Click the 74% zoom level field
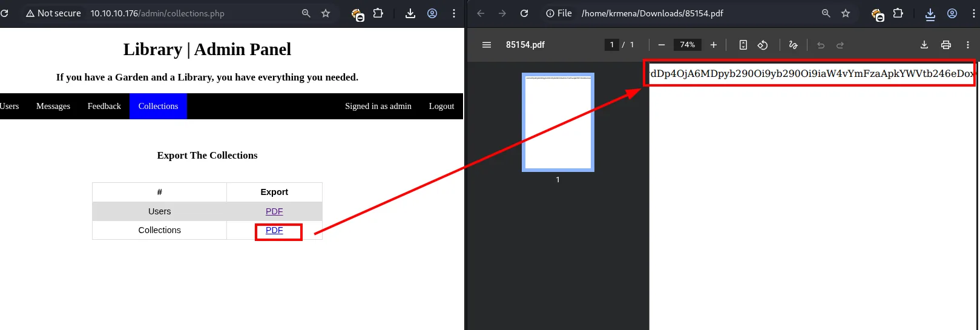 tap(688, 45)
